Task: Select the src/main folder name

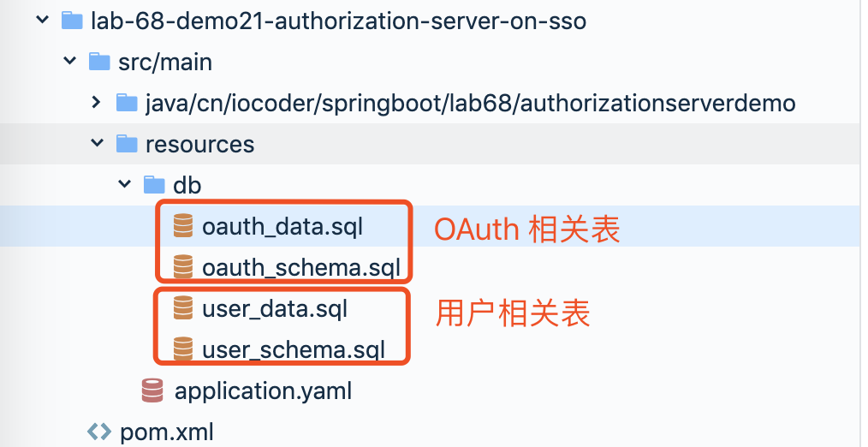Action: pyautogui.click(x=165, y=62)
